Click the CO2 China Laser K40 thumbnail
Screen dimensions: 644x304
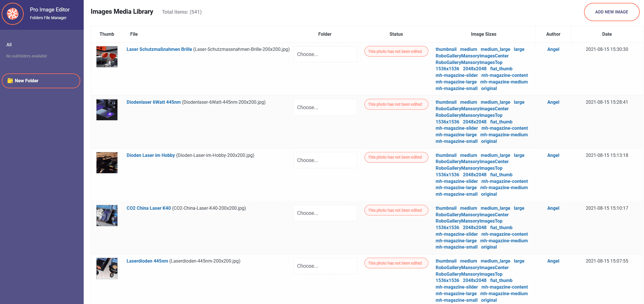click(x=107, y=215)
